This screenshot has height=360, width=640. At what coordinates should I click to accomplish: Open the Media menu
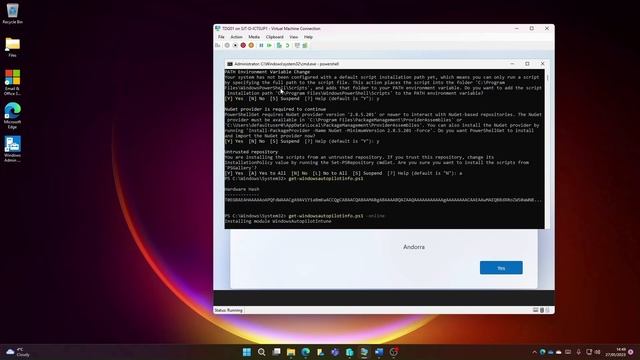254,37
